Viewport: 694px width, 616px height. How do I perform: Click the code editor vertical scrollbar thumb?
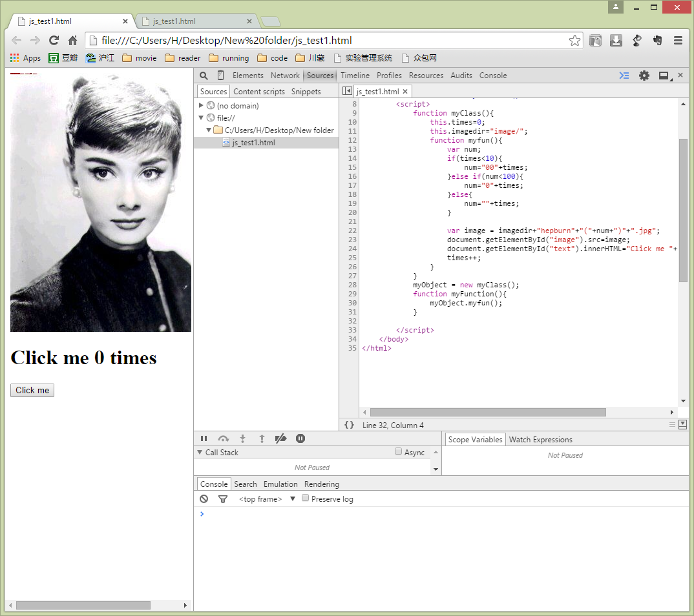683,210
